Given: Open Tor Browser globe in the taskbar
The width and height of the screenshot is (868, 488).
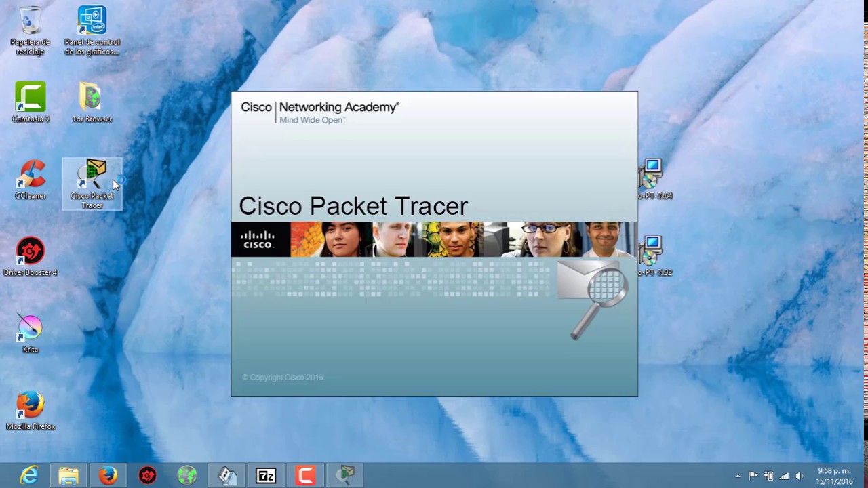Looking at the screenshot, I should coord(186,476).
